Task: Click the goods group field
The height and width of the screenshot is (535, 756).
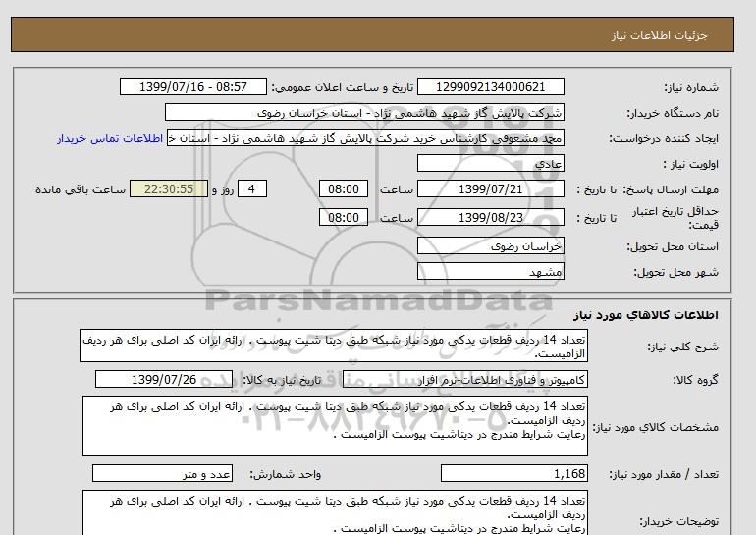Action: (x=492, y=380)
